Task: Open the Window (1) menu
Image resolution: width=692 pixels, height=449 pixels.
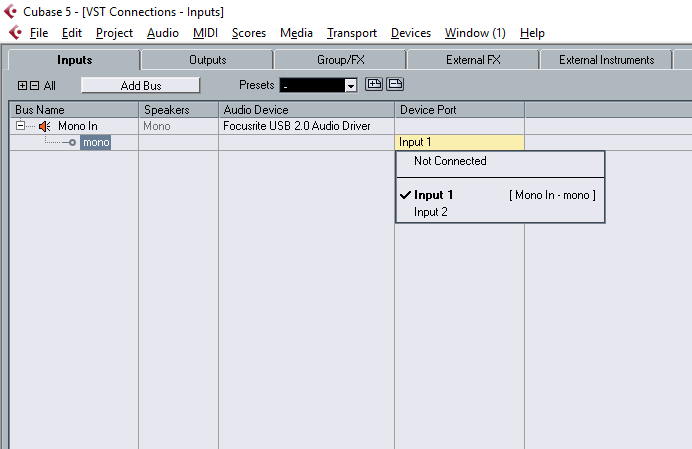Action: tap(475, 33)
